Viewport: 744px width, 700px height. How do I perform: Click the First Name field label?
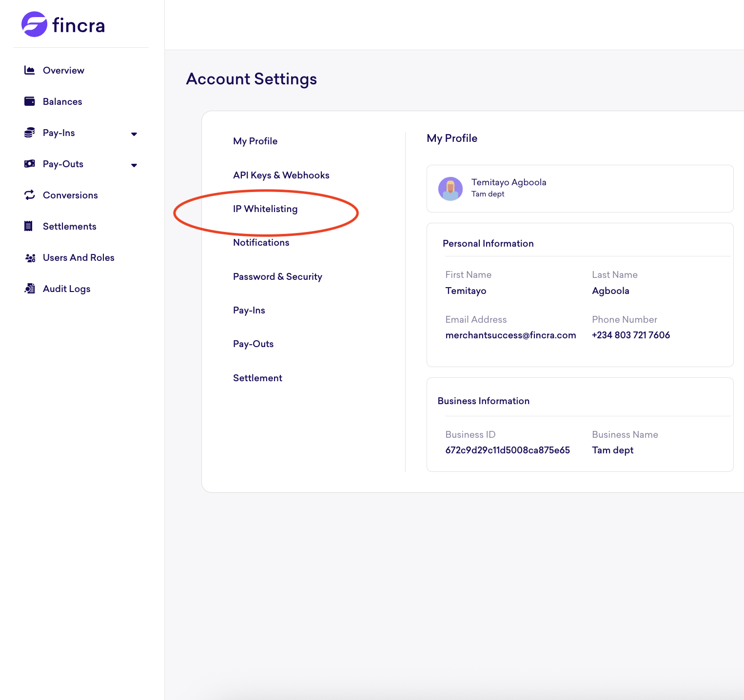click(468, 274)
